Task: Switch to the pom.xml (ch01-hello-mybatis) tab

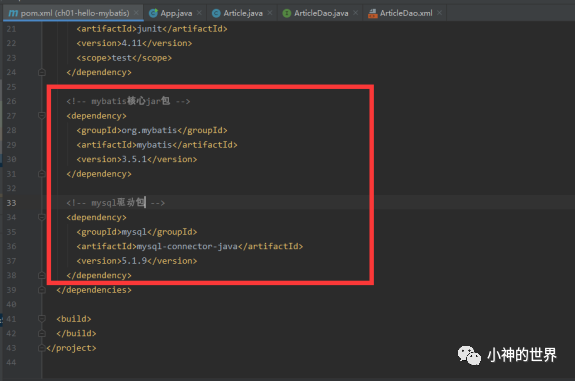Action: 73,13
